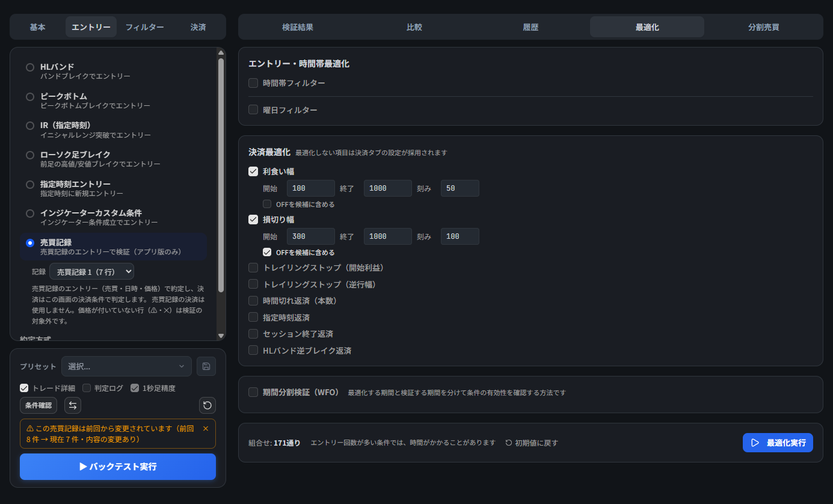Screen dimensions: 833x504
Task: Choose the ピークボトム entry option
Action: click(30, 97)
